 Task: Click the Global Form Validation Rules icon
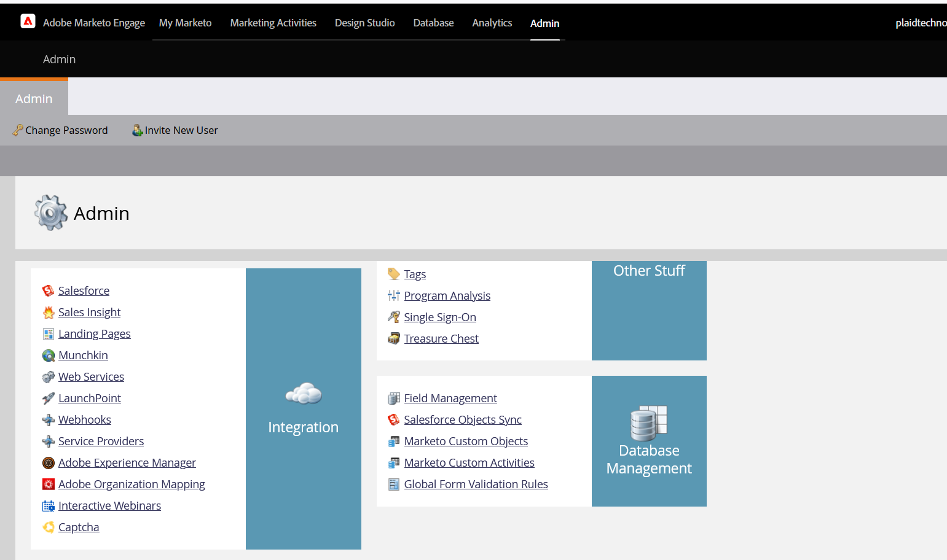[x=394, y=484]
